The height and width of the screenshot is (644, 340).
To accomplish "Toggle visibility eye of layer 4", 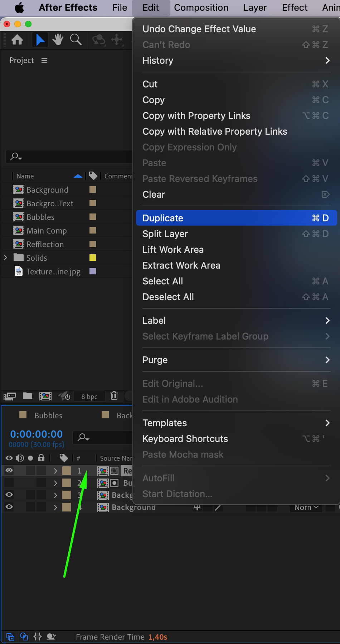I will pyautogui.click(x=9, y=507).
